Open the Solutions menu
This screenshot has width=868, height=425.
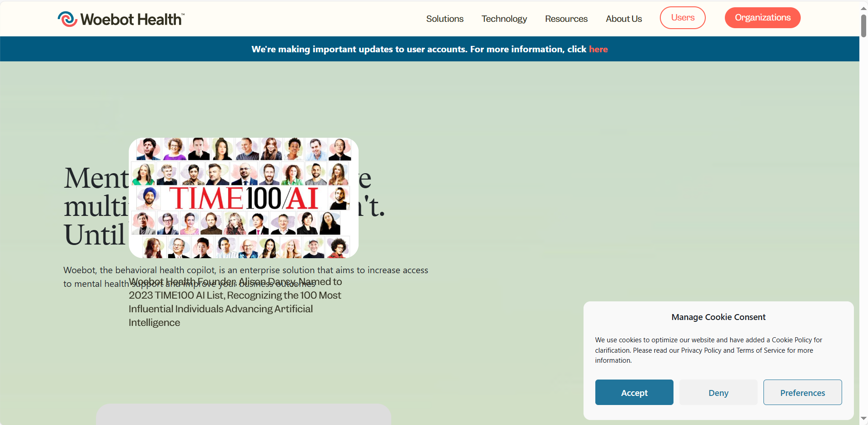(x=444, y=19)
